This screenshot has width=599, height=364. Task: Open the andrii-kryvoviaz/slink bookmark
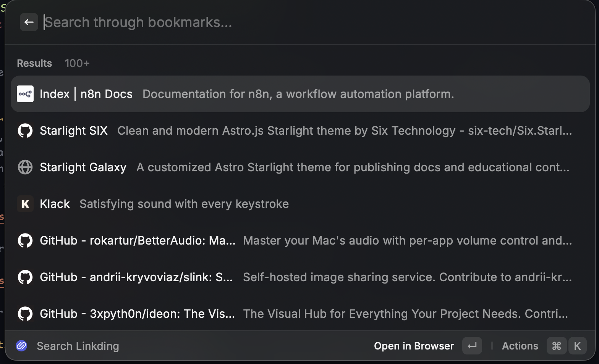coord(136,277)
